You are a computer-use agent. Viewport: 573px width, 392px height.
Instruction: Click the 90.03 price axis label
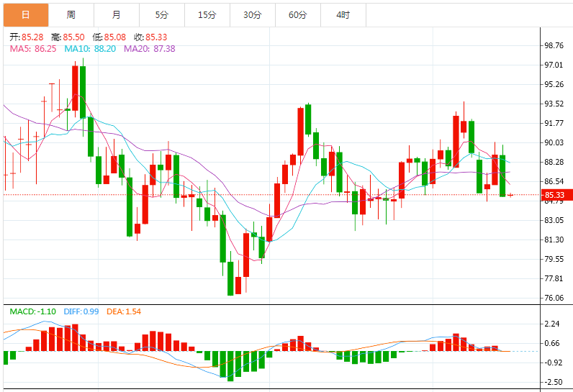pyautogui.click(x=554, y=142)
